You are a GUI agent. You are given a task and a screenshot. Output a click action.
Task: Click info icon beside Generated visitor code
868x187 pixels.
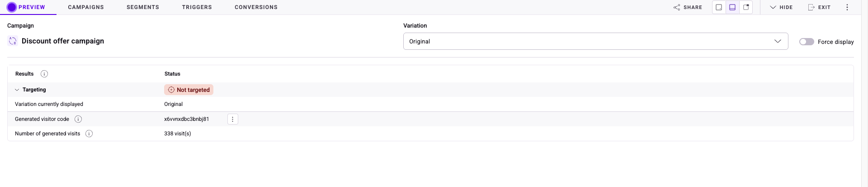point(78,119)
